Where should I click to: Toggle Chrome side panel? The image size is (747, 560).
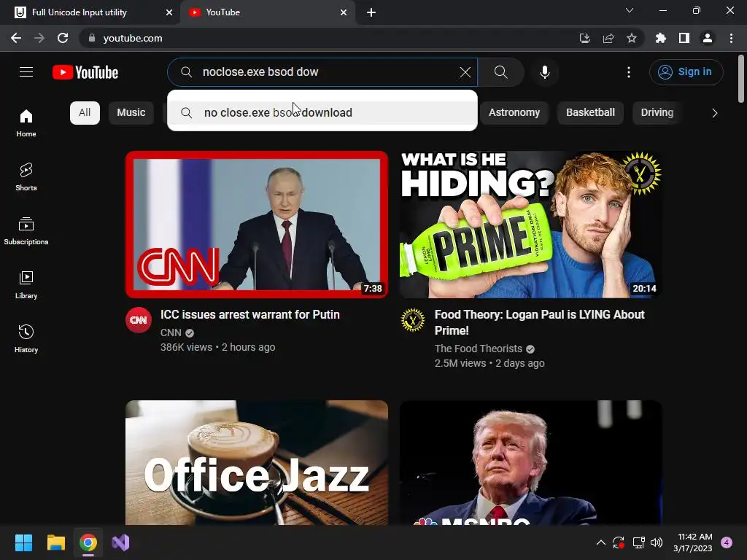[684, 38]
